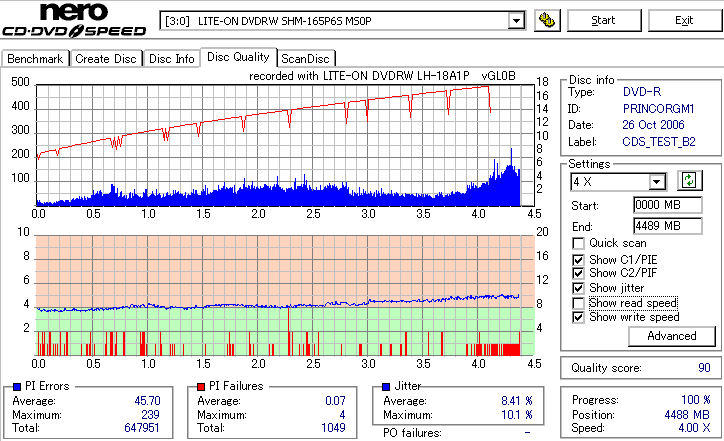Click the Start button
Viewport: 724px width, 441px height.
tap(603, 20)
